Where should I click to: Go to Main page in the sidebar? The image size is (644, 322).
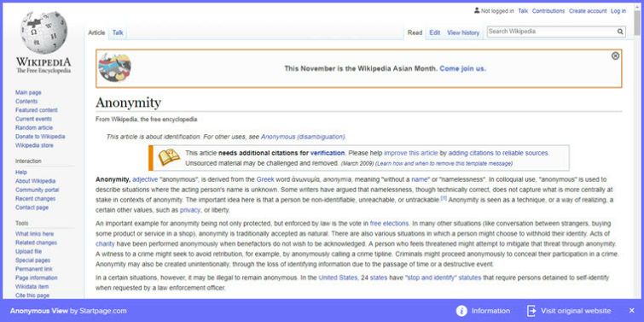click(28, 92)
